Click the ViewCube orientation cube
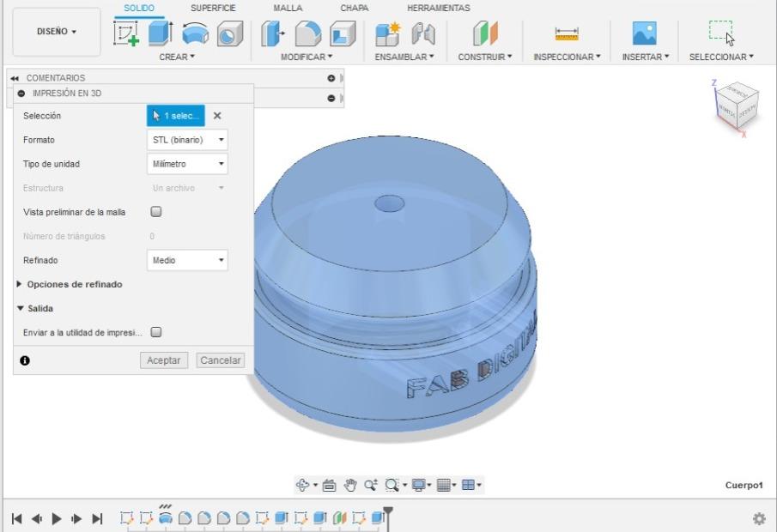 point(738,105)
